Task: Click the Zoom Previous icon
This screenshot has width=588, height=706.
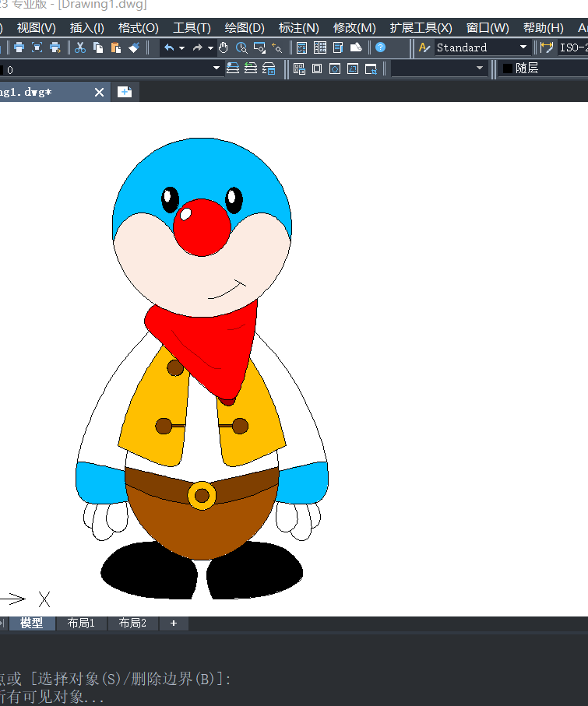Action: pyautogui.click(x=277, y=47)
